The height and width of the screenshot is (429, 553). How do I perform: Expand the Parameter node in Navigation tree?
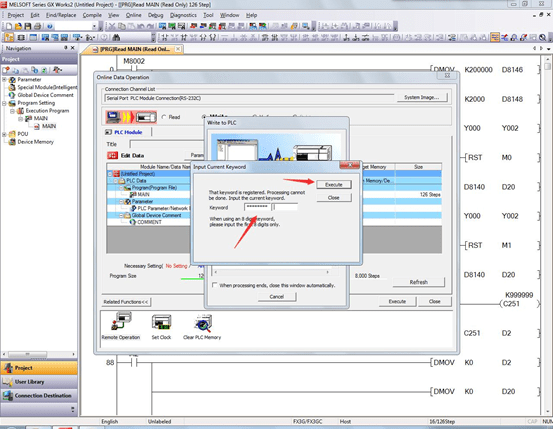point(5,80)
